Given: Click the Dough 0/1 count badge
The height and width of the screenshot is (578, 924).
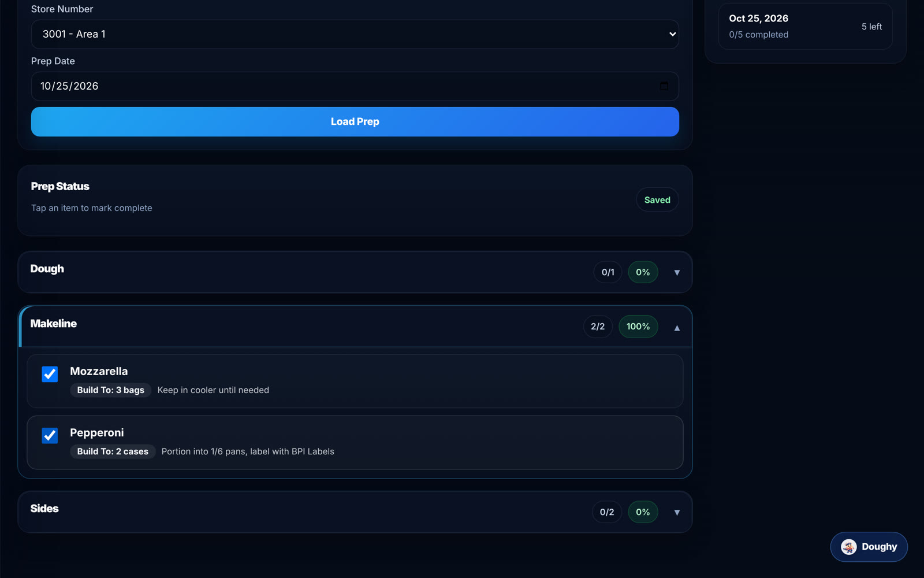Looking at the screenshot, I should pos(608,272).
